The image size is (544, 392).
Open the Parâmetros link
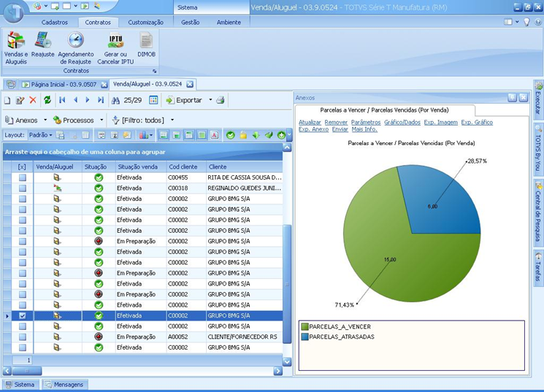[366, 123]
